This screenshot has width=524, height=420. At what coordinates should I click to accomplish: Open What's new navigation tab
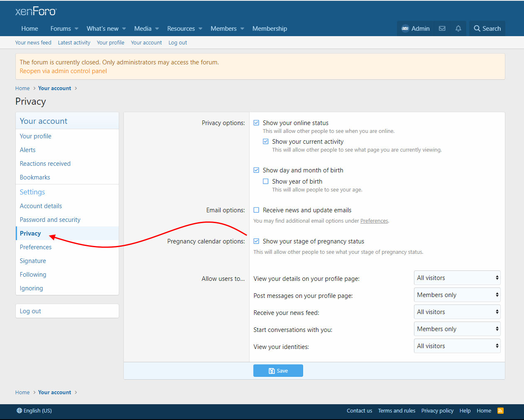coord(103,29)
